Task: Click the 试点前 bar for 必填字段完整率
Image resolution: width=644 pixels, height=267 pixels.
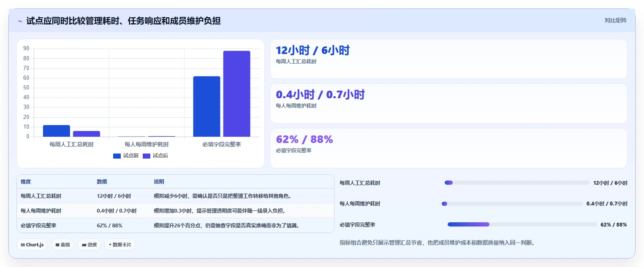Action: (x=207, y=106)
